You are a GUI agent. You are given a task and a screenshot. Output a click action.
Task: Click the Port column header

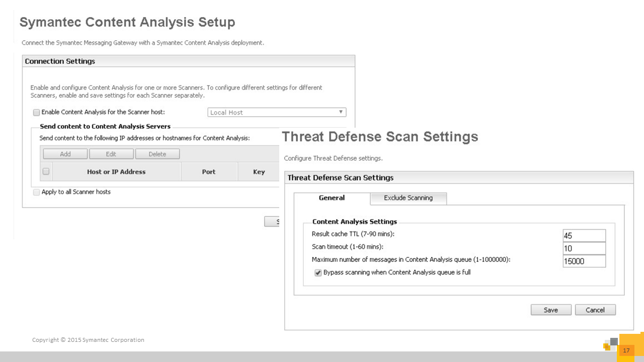(209, 172)
